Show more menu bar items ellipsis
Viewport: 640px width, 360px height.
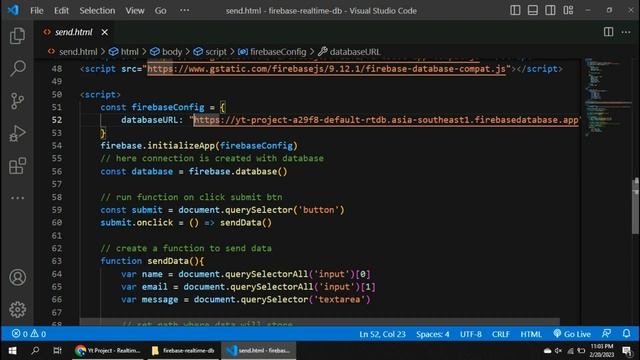coord(184,11)
